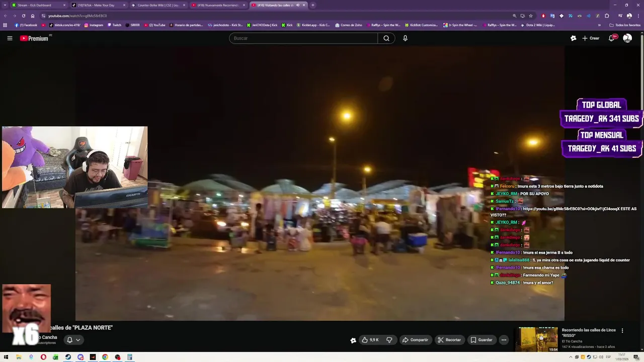Click the address bar URL
Screen dimensions: 644x362
tap(77, 16)
